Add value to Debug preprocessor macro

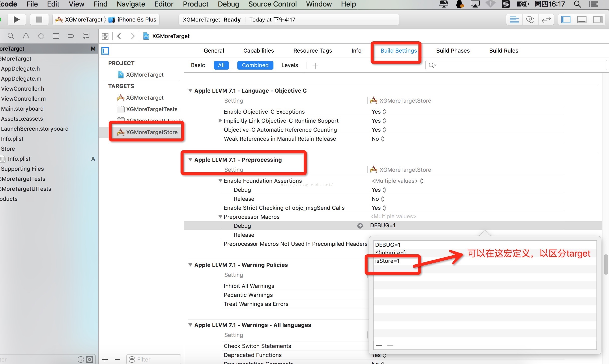[360, 226]
